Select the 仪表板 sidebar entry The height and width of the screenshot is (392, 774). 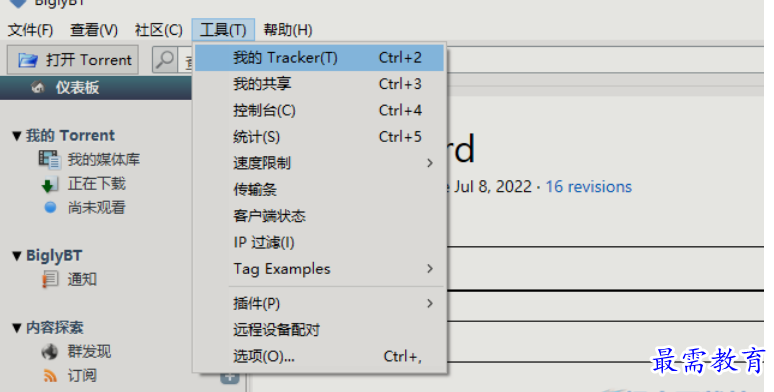click(x=77, y=88)
